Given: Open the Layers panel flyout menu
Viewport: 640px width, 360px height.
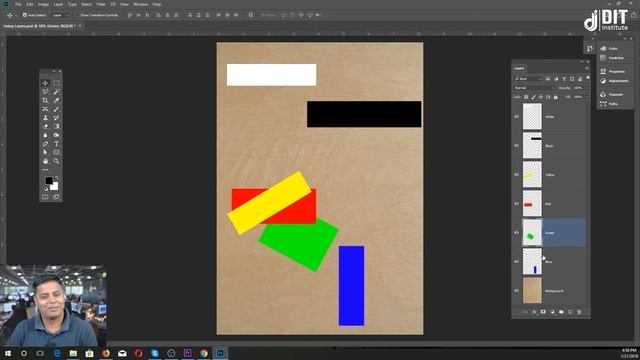Looking at the screenshot, I should (x=587, y=68).
